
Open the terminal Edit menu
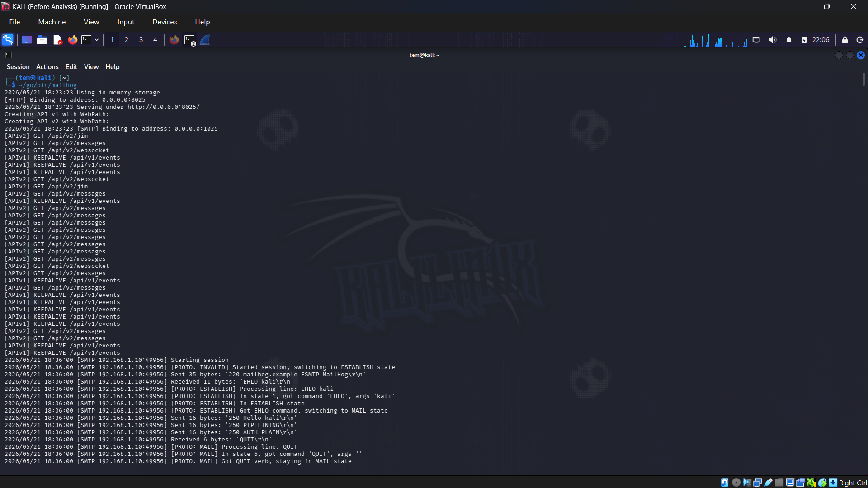[x=71, y=67]
